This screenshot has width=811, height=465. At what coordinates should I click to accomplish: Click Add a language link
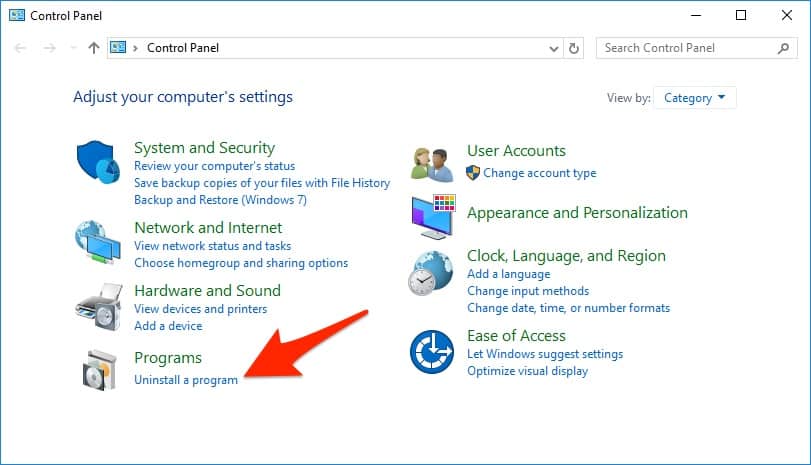tap(508, 274)
